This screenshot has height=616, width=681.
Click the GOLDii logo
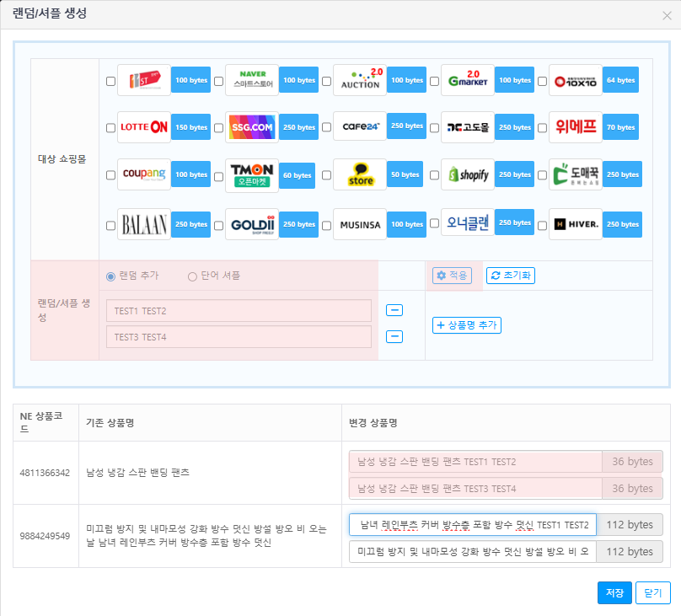point(252,224)
